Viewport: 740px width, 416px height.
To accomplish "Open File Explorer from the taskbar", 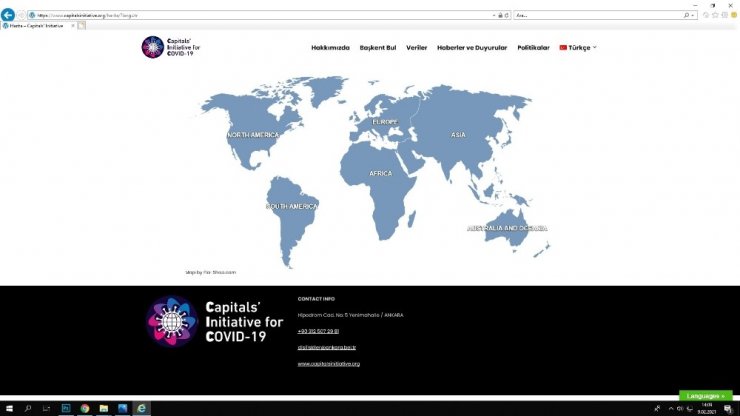I will click(104, 408).
